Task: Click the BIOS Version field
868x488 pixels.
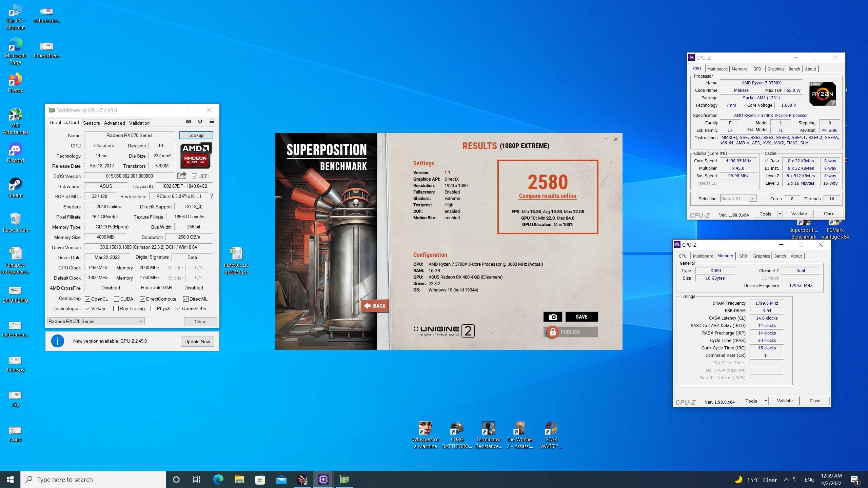Action: (x=129, y=176)
